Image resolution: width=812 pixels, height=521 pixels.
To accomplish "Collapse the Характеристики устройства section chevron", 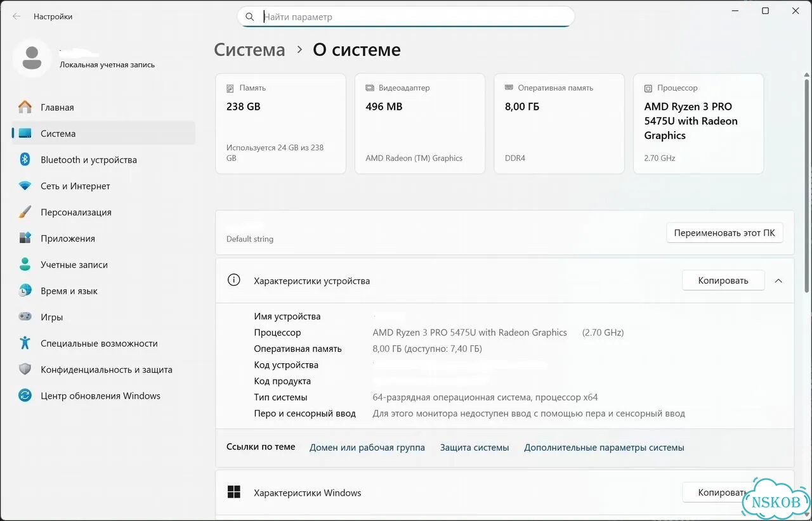I will [778, 281].
